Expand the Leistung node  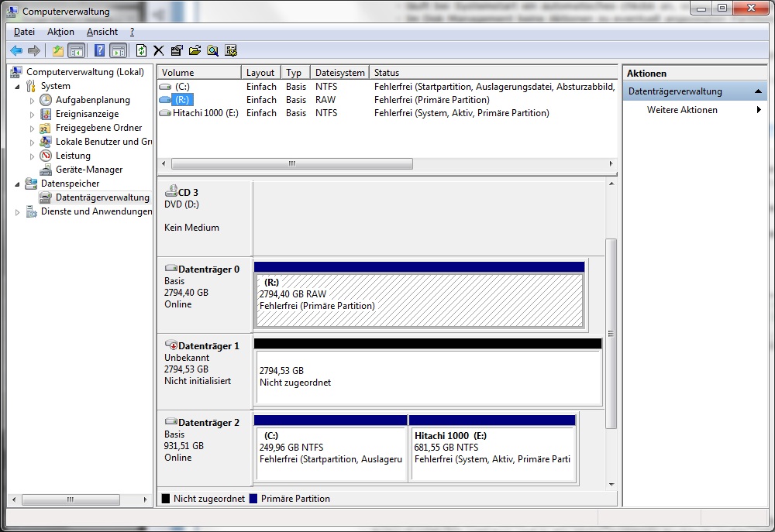click(x=32, y=156)
